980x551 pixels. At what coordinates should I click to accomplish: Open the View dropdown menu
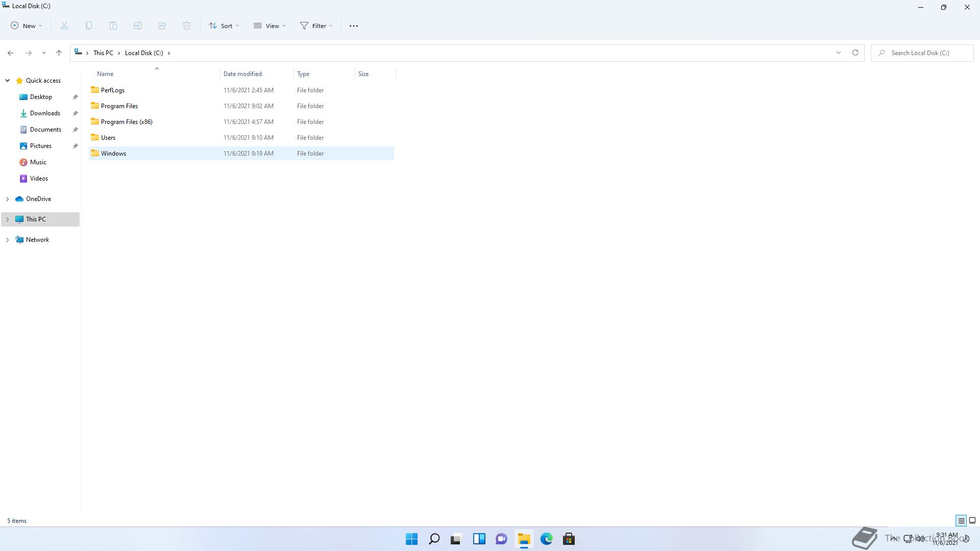click(x=269, y=26)
